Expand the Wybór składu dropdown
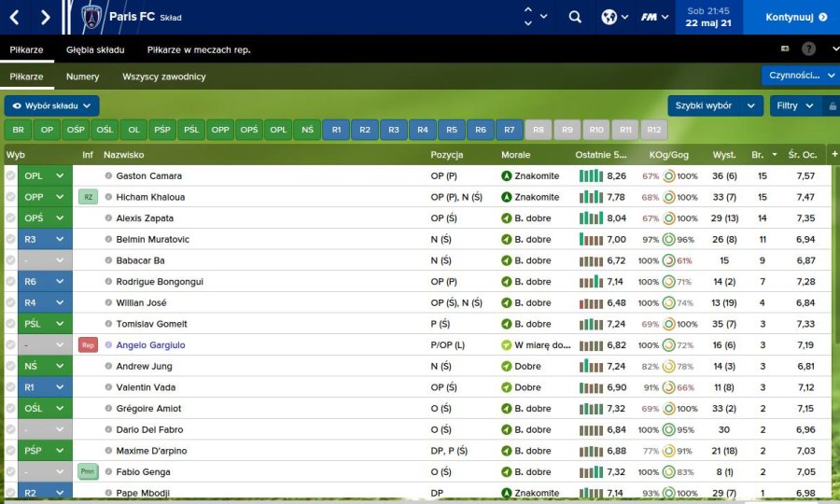 point(52,106)
